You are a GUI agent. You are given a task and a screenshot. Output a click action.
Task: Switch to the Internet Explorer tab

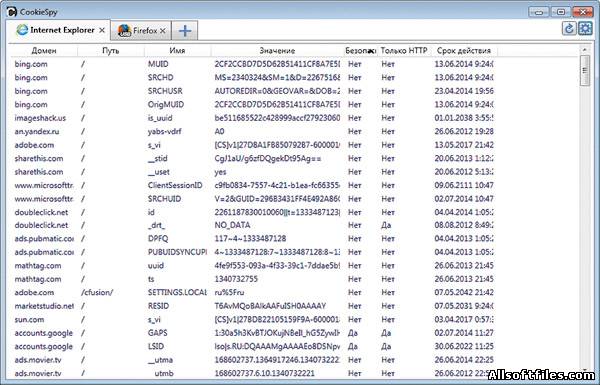click(59, 30)
